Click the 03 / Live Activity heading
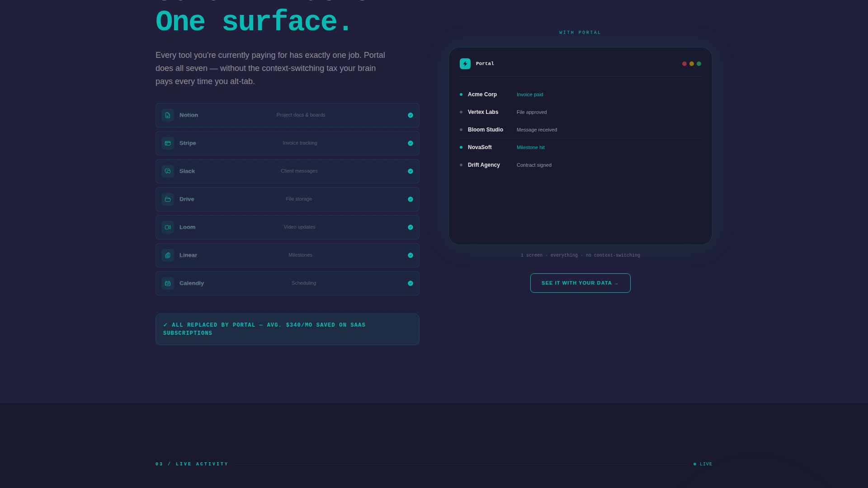868x488 pixels. 192,464
